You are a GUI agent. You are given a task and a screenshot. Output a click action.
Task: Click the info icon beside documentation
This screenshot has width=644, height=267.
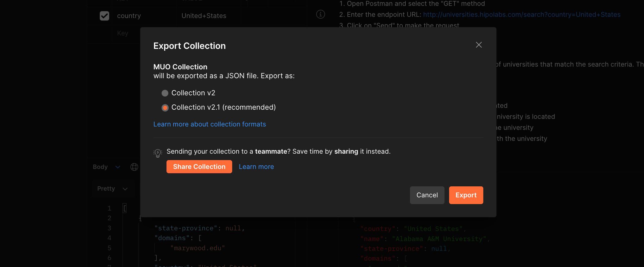point(320,14)
